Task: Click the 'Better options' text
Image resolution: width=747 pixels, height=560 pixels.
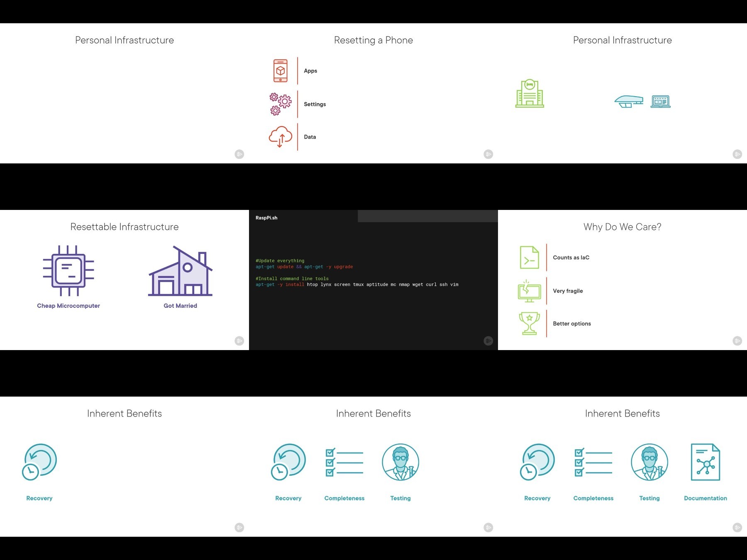Action: [572, 324]
